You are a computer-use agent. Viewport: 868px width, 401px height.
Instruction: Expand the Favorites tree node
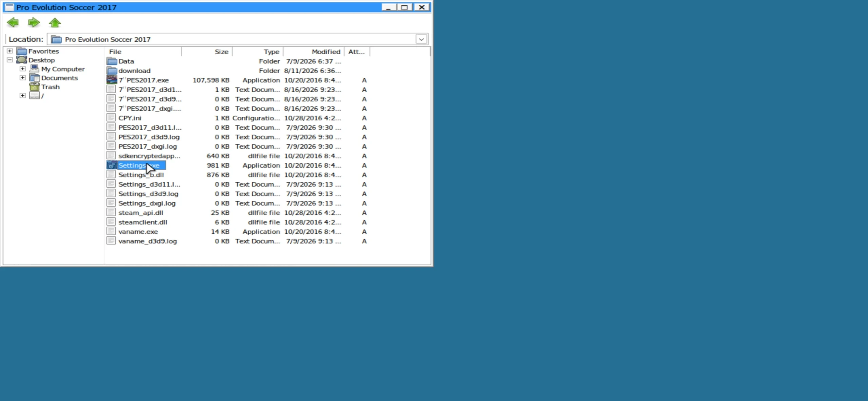(10, 51)
